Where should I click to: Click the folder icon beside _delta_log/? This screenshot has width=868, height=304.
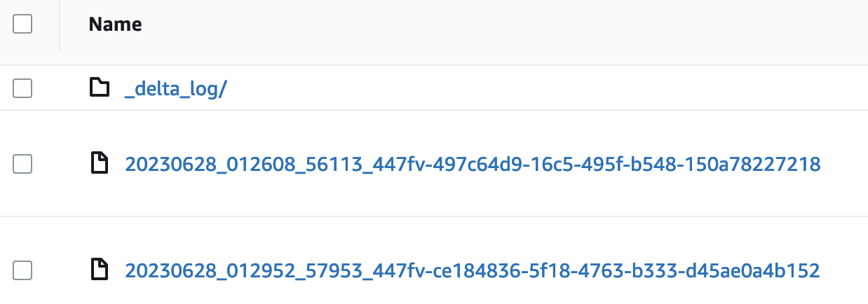[x=100, y=88]
